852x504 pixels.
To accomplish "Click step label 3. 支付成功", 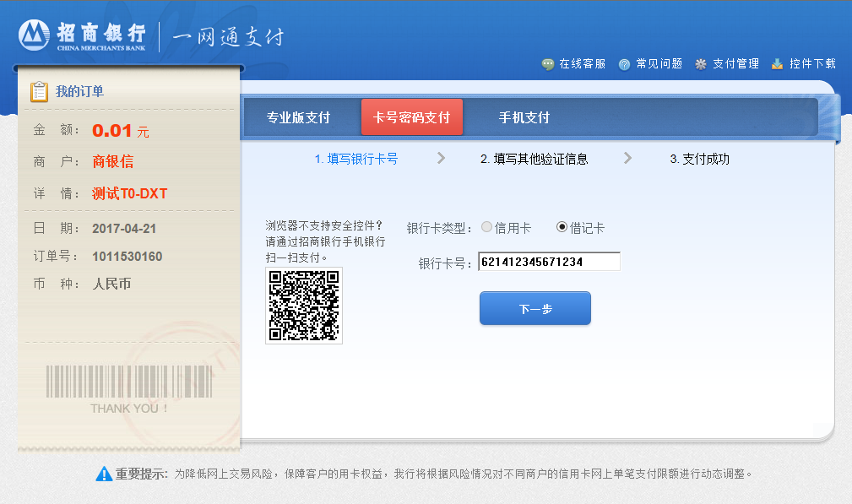I will pyautogui.click(x=699, y=159).
